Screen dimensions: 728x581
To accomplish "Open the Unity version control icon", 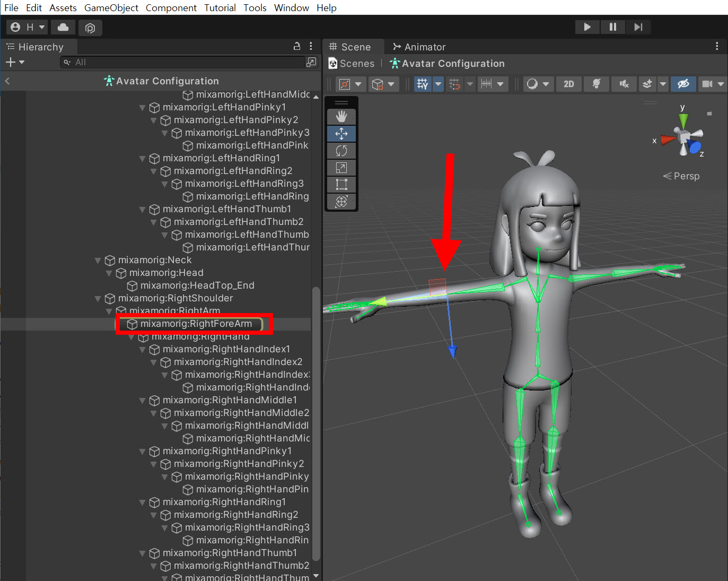I will pyautogui.click(x=90, y=28).
